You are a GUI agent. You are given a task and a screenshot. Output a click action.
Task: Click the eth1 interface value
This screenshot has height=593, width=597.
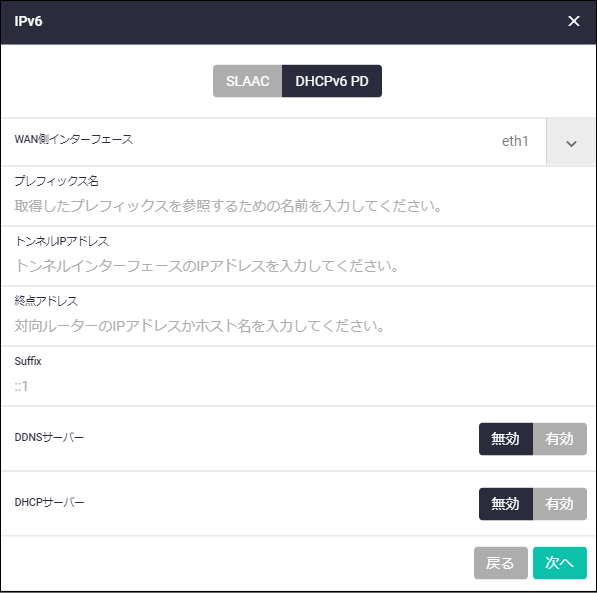515,141
